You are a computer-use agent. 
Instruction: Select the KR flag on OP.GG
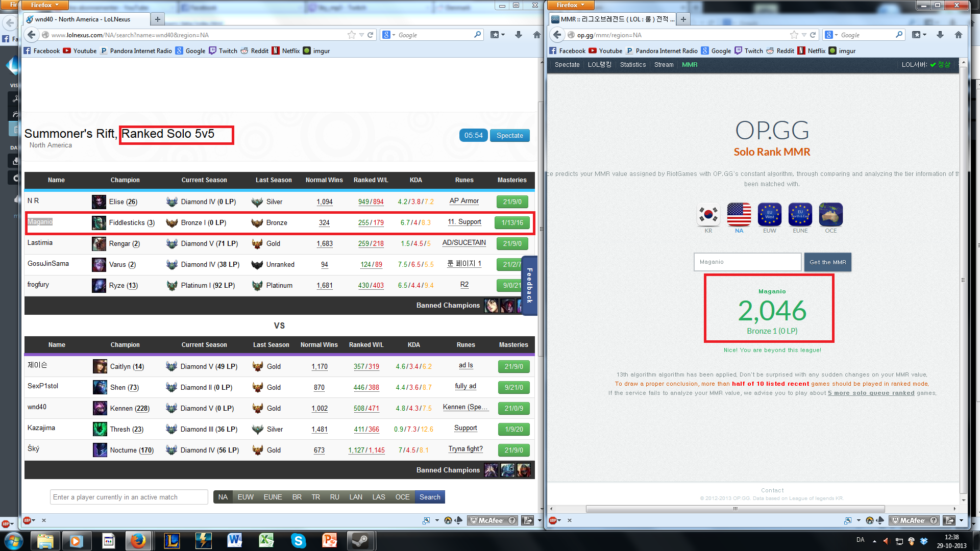pyautogui.click(x=708, y=215)
